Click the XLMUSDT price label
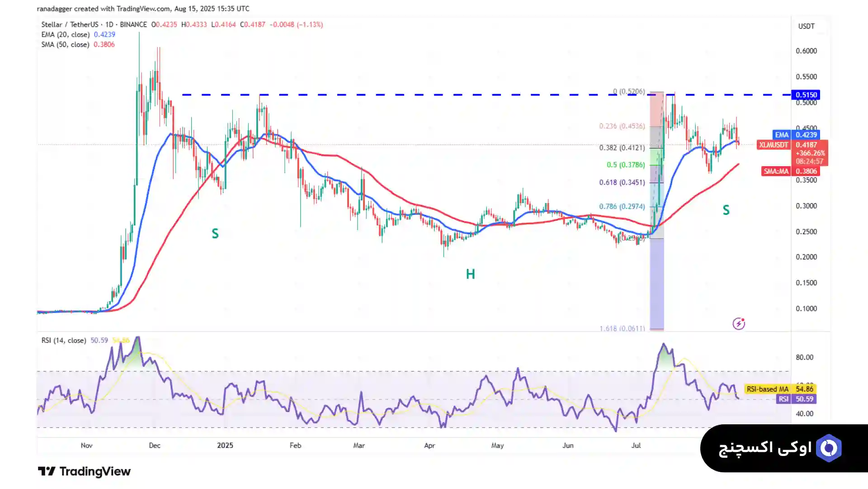The width and height of the screenshot is (868, 489). (774, 145)
